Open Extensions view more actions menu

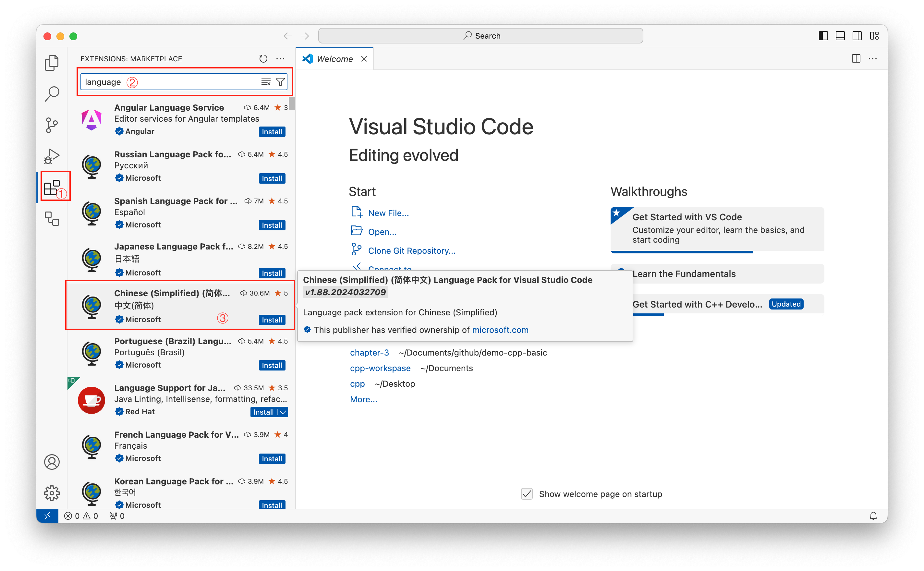tap(280, 58)
